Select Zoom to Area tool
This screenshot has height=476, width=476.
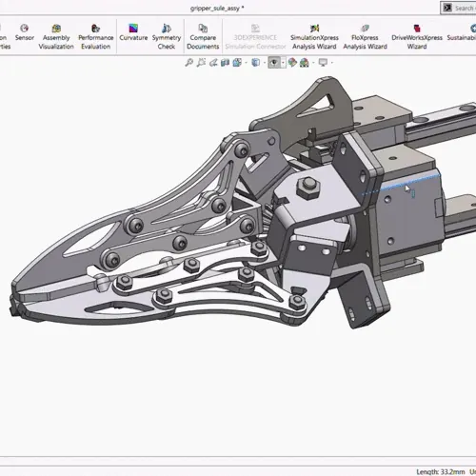point(201,63)
